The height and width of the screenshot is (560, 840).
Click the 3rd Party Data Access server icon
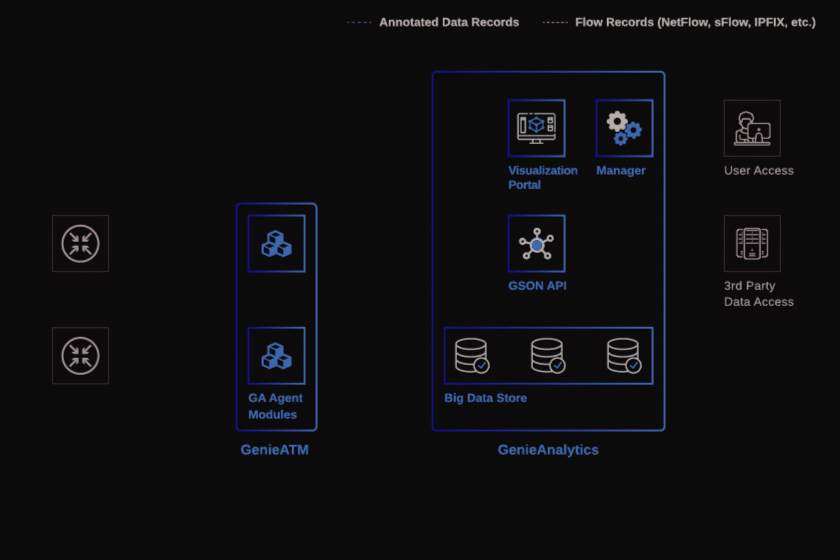pyautogui.click(x=752, y=244)
